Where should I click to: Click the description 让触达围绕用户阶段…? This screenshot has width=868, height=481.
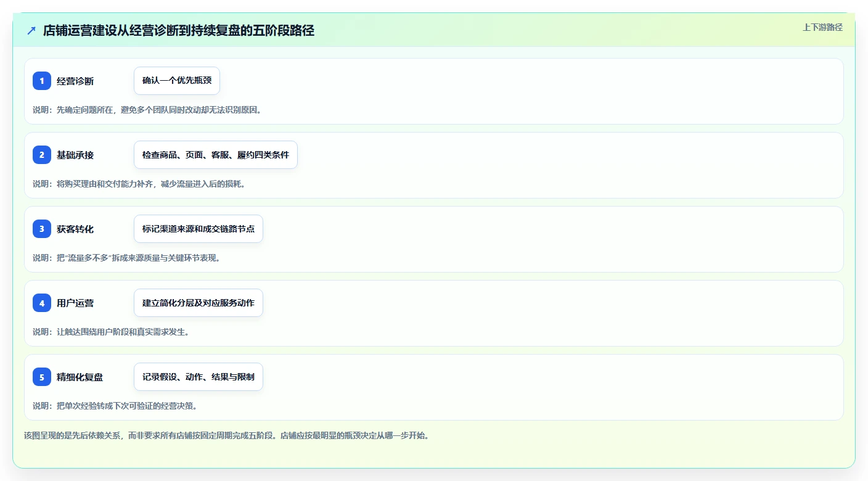(x=111, y=332)
